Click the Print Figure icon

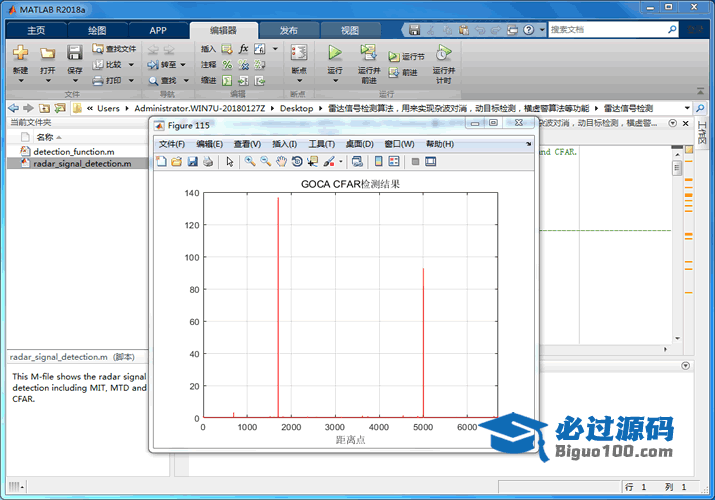coord(208,161)
